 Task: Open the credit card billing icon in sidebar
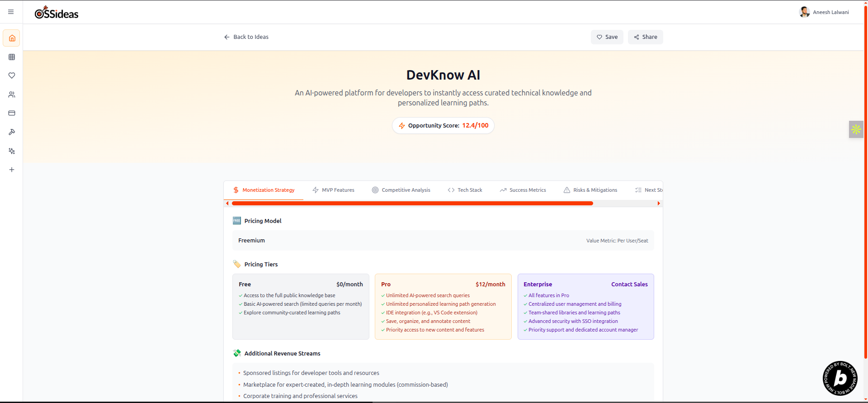tap(12, 113)
